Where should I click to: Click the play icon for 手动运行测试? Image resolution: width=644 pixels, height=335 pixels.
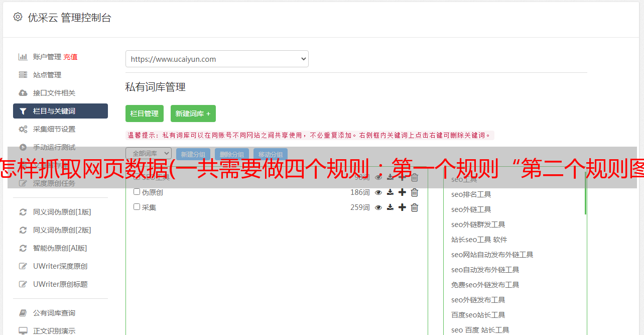(23, 147)
